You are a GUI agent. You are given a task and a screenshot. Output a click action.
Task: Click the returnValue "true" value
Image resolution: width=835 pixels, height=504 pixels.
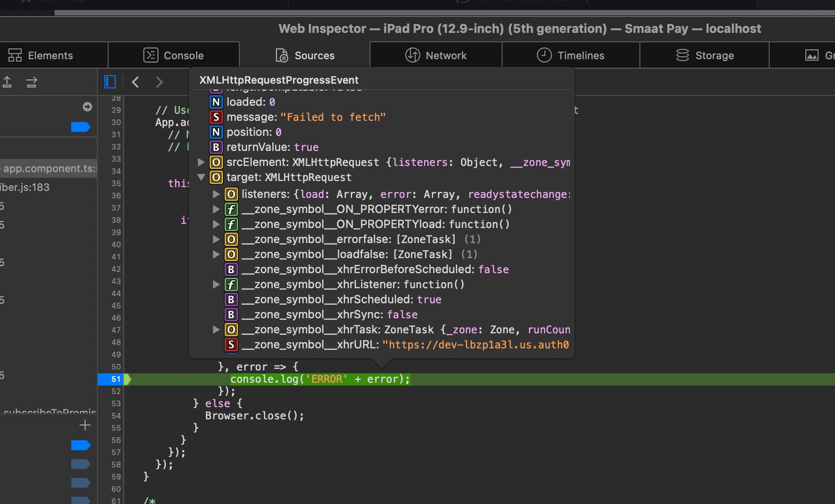pyautogui.click(x=307, y=147)
